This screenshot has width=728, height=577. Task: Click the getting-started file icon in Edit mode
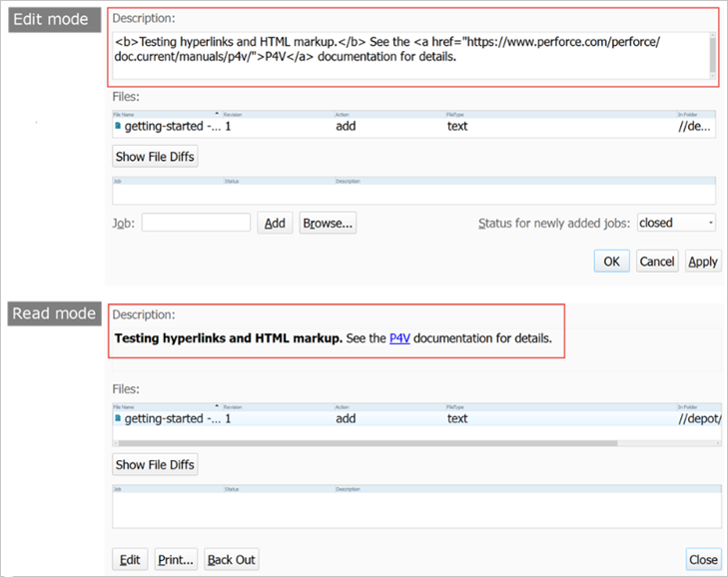pyautogui.click(x=118, y=127)
